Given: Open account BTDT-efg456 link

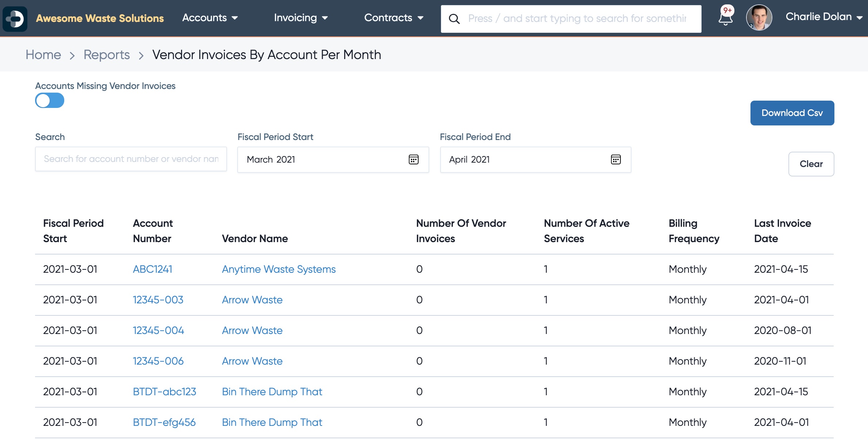Looking at the screenshot, I should [164, 422].
